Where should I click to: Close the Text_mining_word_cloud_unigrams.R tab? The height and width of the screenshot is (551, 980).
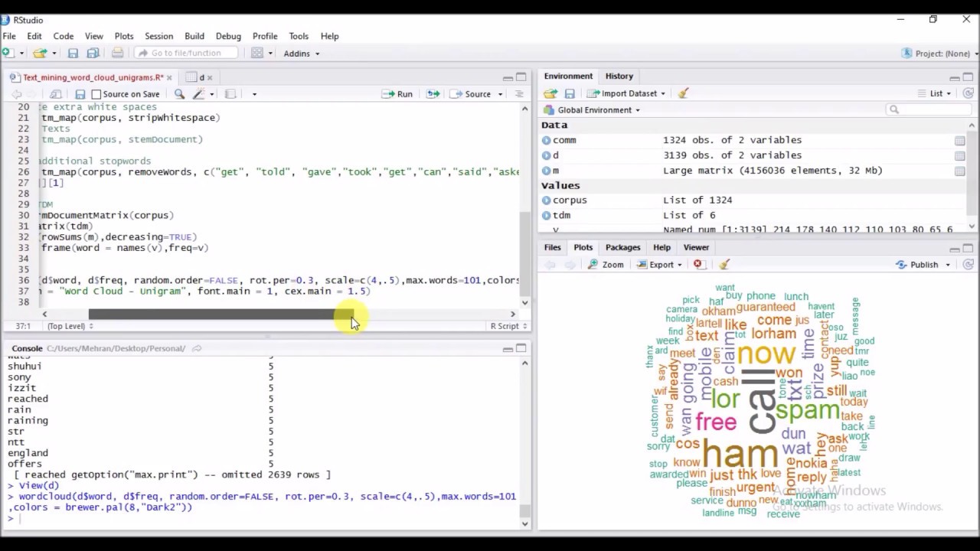[169, 77]
